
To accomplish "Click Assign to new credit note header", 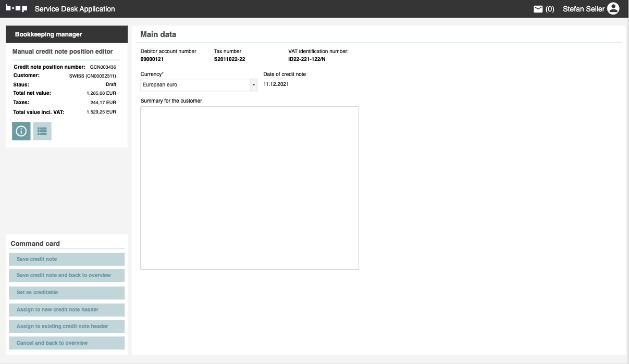I will tap(67, 310).
